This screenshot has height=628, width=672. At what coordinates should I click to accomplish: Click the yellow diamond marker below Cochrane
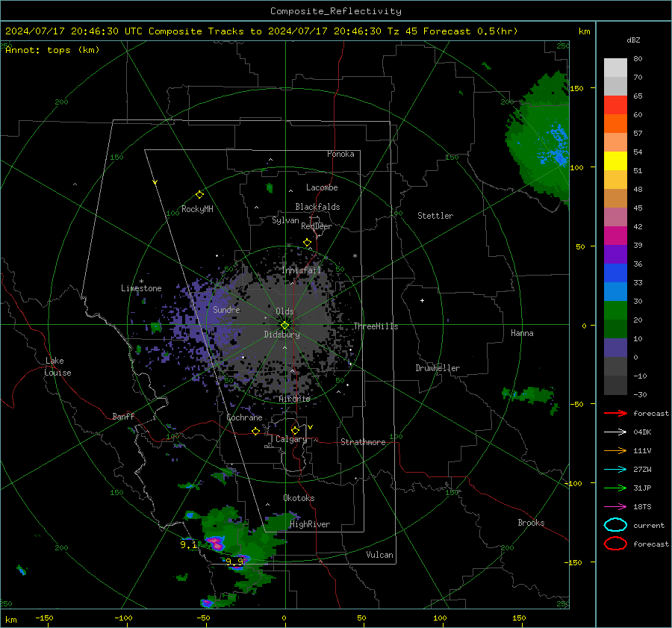(x=255, y=432)
